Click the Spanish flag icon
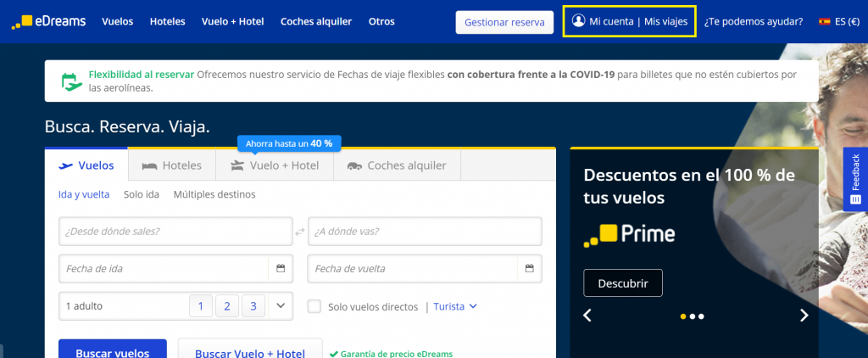 [x=824, y=22]
